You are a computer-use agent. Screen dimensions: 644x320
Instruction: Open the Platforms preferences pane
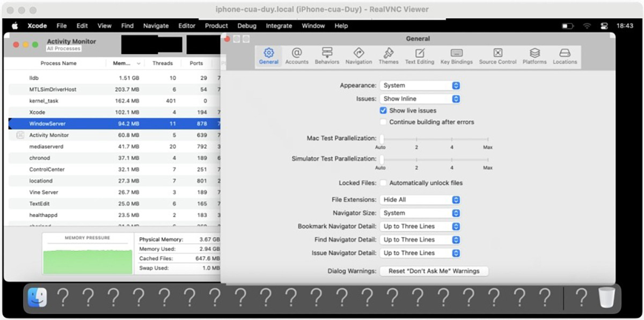[x=535, y=56]
